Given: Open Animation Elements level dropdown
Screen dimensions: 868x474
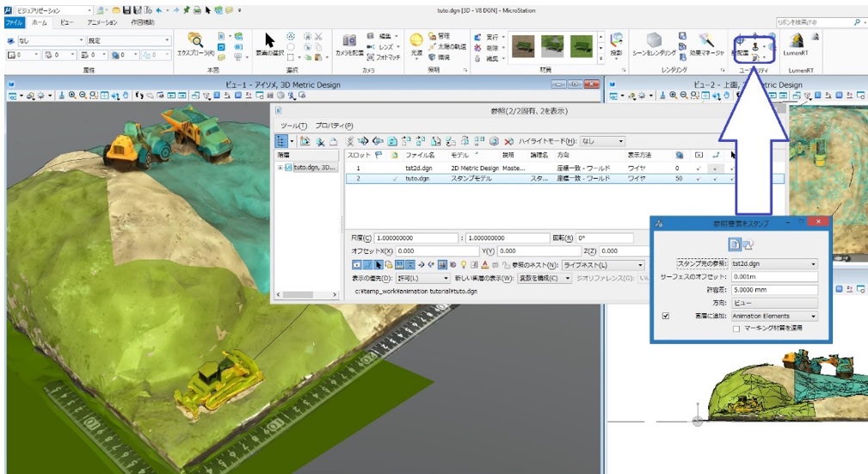Looking at the screenshot, I should coord(774,316).
